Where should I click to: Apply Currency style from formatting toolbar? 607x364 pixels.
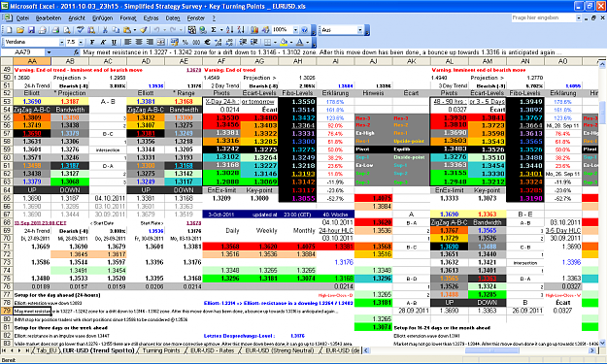[175, 42]
